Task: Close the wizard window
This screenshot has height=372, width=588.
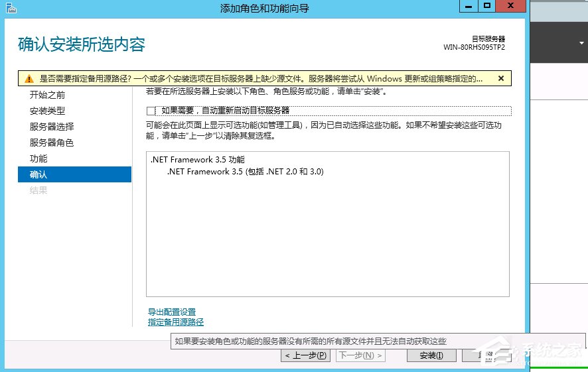Action: click(x=511, y=7)
